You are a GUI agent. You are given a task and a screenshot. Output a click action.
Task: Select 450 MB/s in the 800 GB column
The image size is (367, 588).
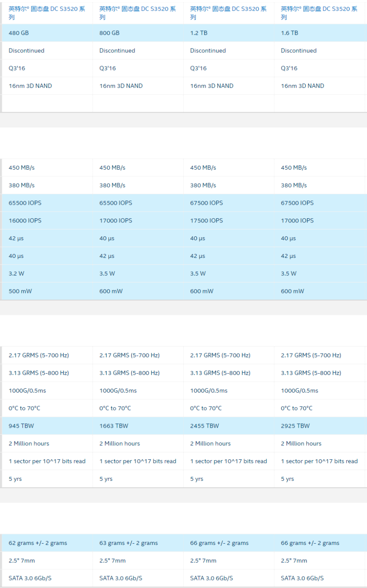(x=112, y=168)
